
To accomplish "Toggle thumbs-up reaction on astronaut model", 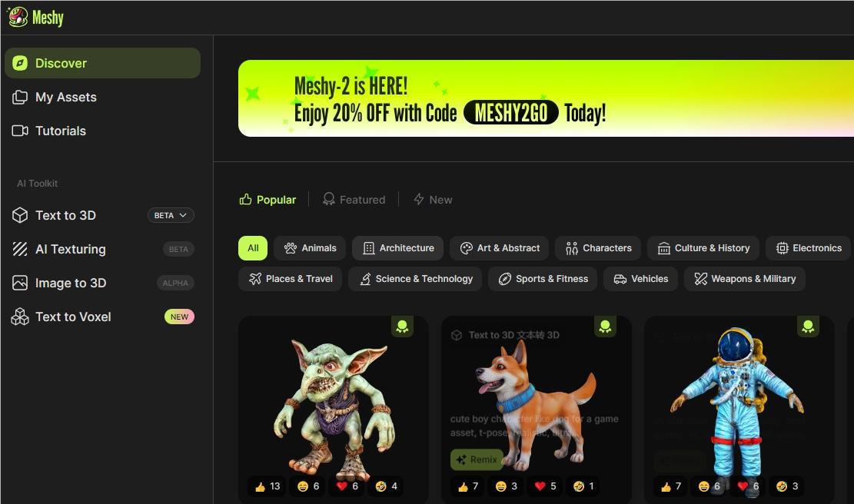I will pos(670,486).
